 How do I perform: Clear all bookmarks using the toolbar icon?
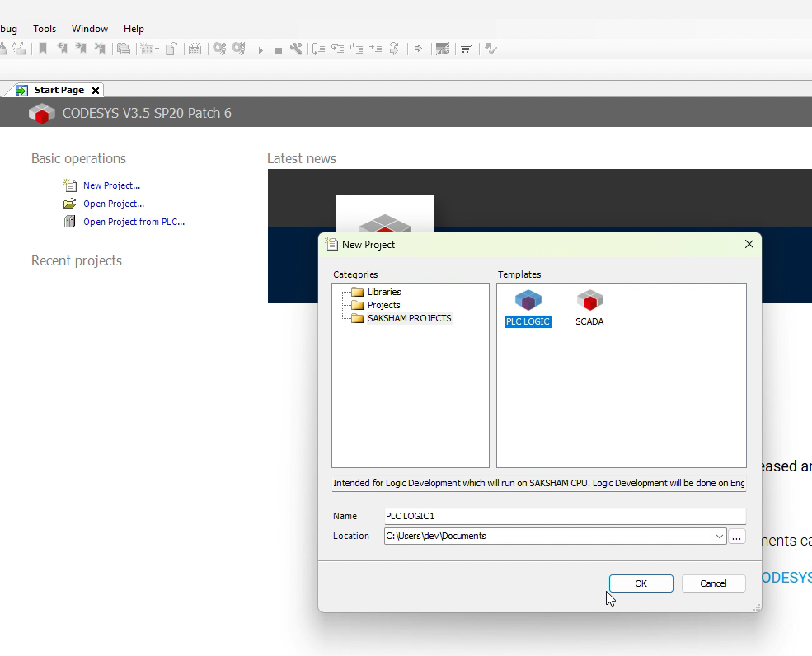tap(100, 49)
